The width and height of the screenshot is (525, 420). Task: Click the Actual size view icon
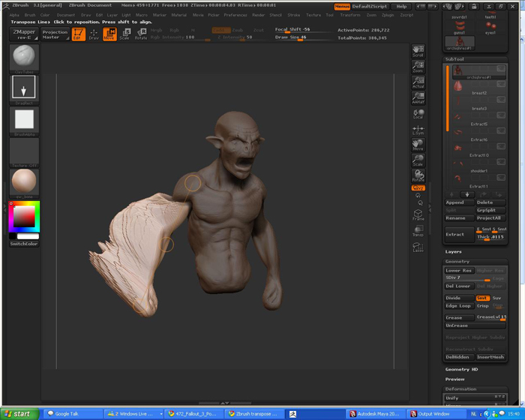pos(418,82)
